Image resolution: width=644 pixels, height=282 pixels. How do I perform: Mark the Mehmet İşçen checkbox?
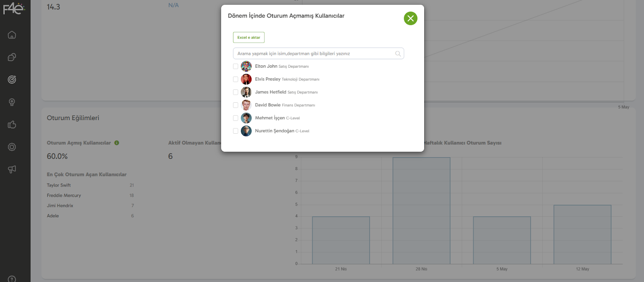(235, 118)
